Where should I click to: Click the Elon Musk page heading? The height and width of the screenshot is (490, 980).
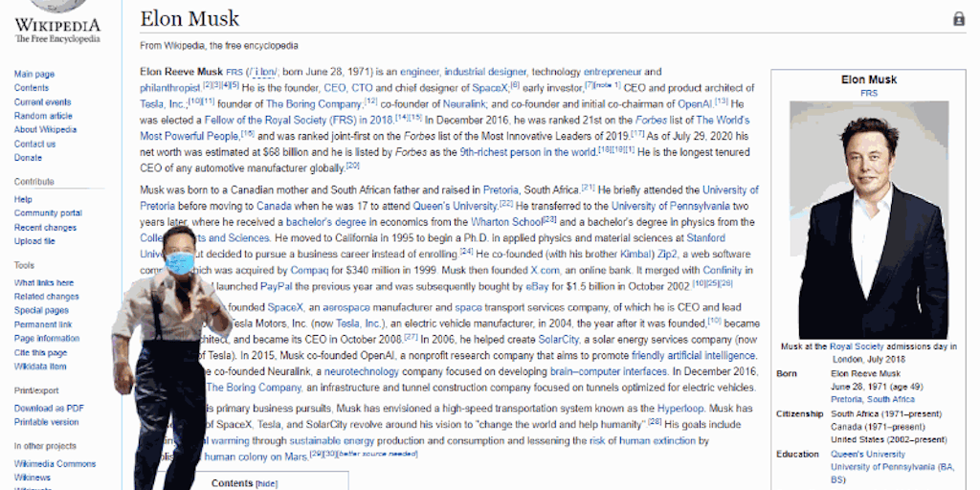189,19
